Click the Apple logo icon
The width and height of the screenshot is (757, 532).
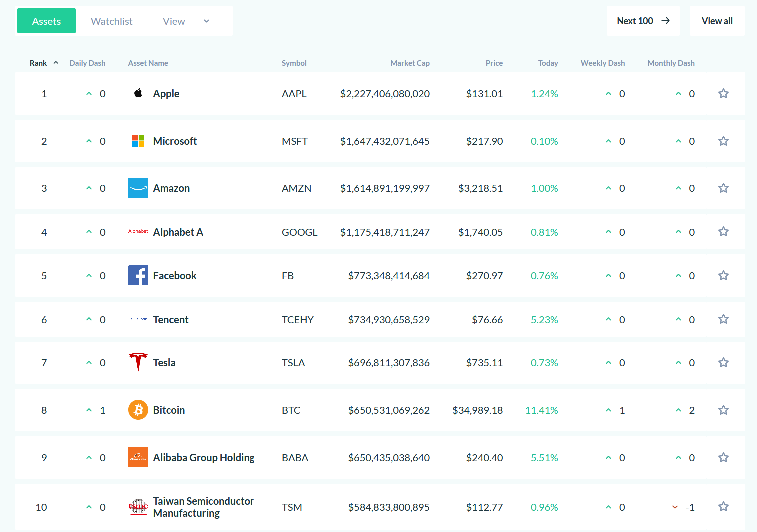tap(138, 93)
